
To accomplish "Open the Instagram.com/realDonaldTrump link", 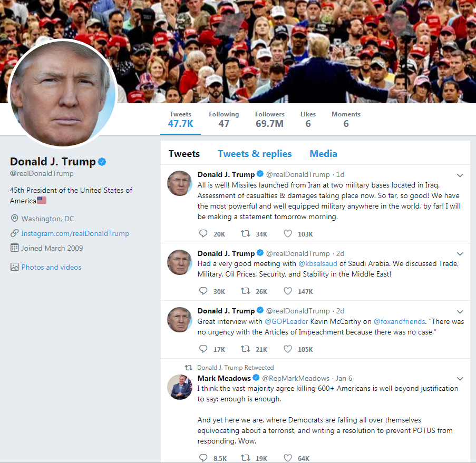I will [75, 233].
